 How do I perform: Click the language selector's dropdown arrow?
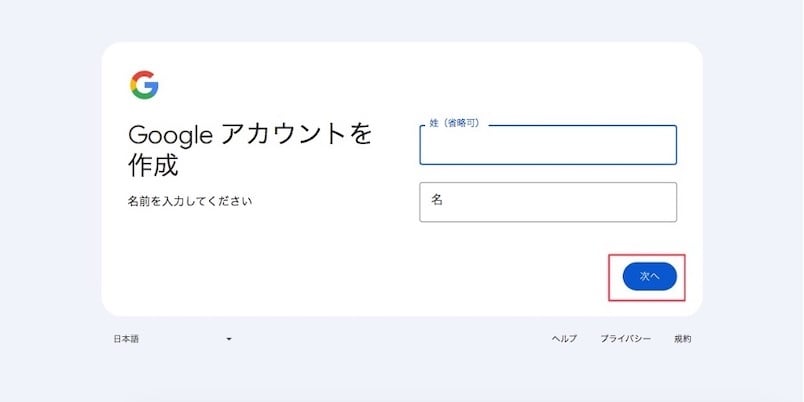[228, 339]
